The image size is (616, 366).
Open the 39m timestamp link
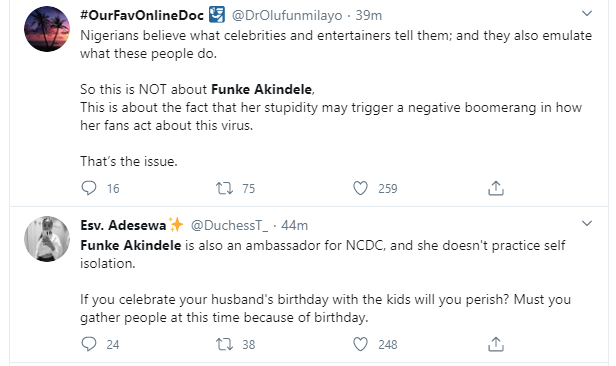(x=368, y=15)
